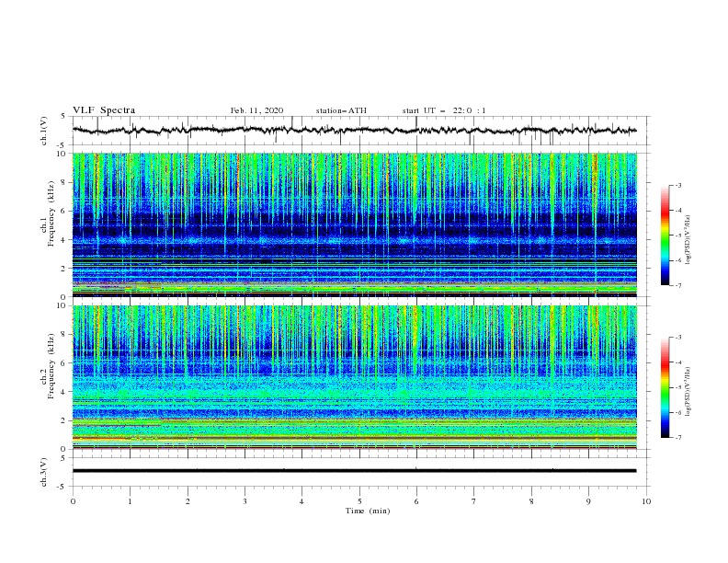The height and width of the screenshot is (563, 728).
Task: Click tick label "7" on the time axis
Action: click(474, 501)
